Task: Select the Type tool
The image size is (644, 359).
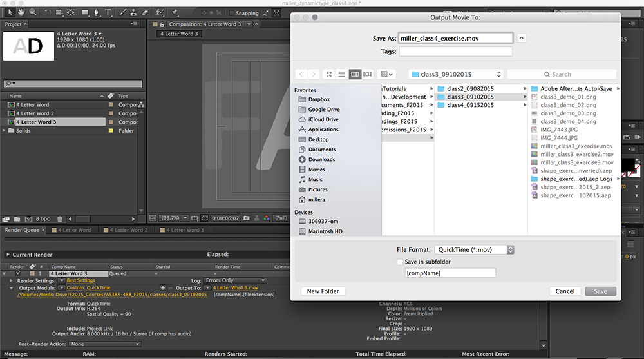Action: tap(108, 13)
